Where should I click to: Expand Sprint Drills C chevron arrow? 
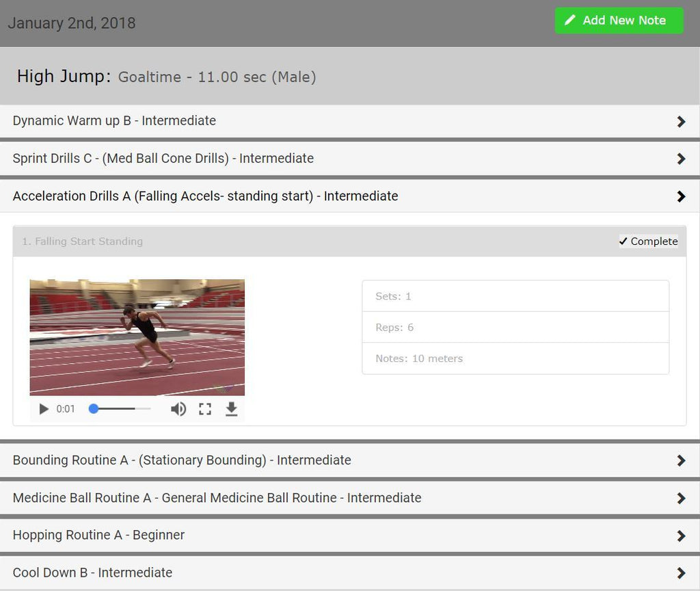coord(681,159)
